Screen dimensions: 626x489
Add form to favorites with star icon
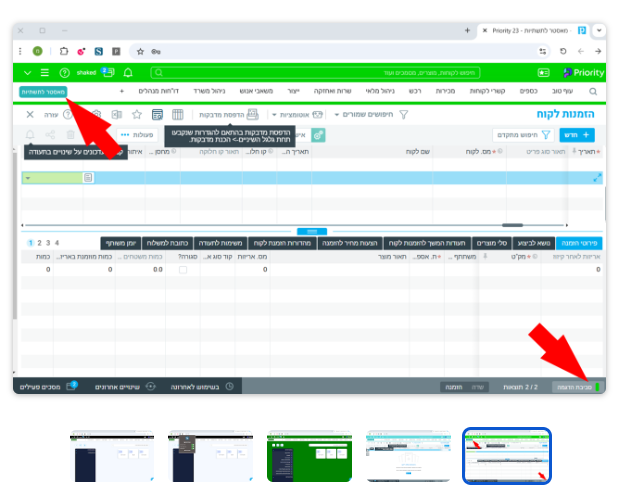pos(137,115)
